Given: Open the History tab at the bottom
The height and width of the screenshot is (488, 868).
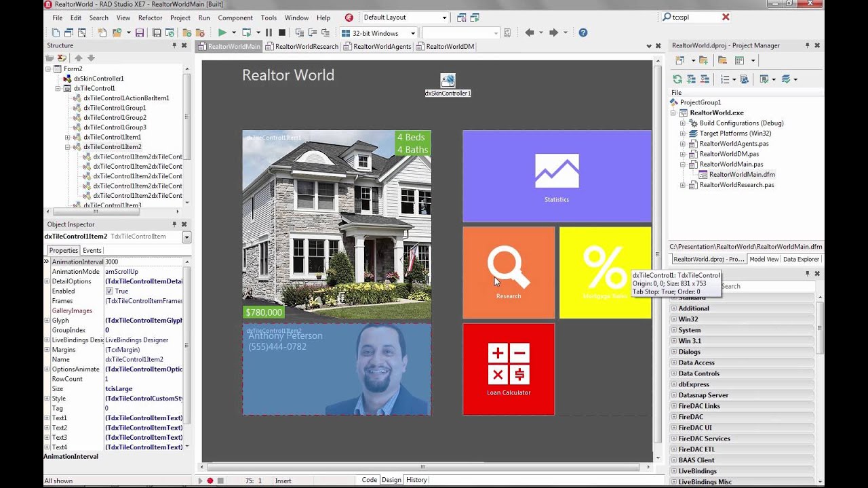Looking at the screenshot, I should 416,480.
